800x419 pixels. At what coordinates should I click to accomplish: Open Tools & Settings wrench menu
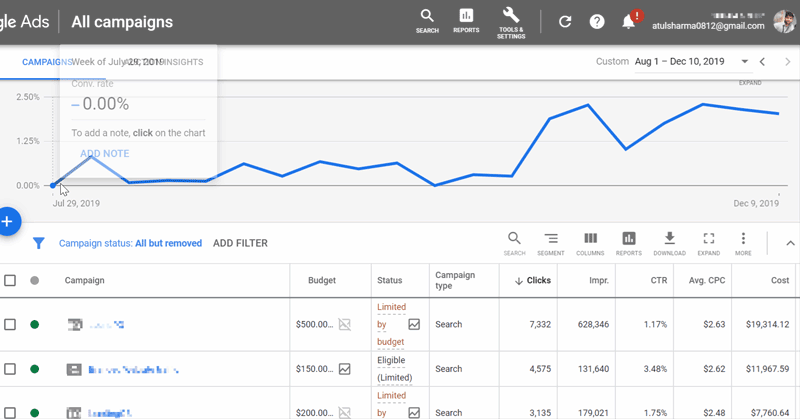click(510, 20)
